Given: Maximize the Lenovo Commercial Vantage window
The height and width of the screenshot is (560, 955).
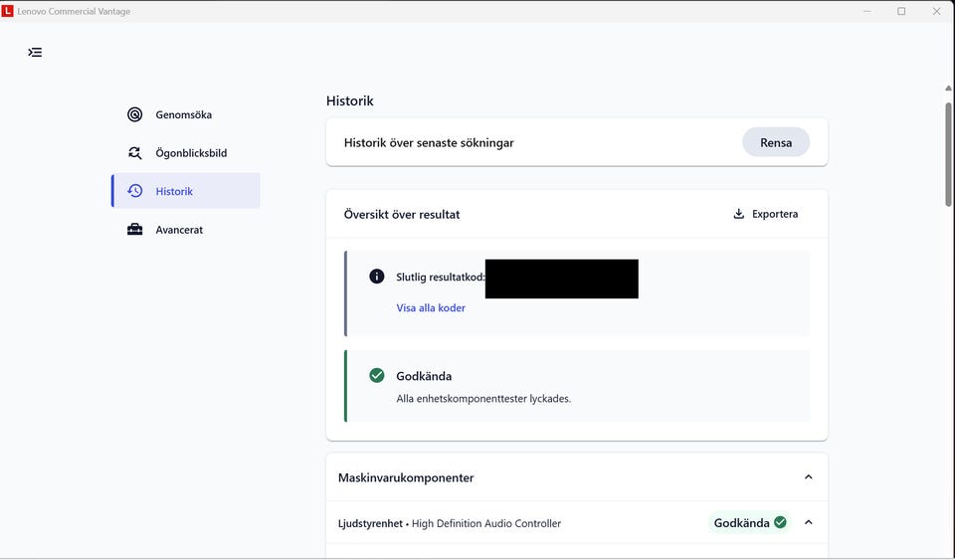Looking at the screenshot, I should (x=901, y=11).
